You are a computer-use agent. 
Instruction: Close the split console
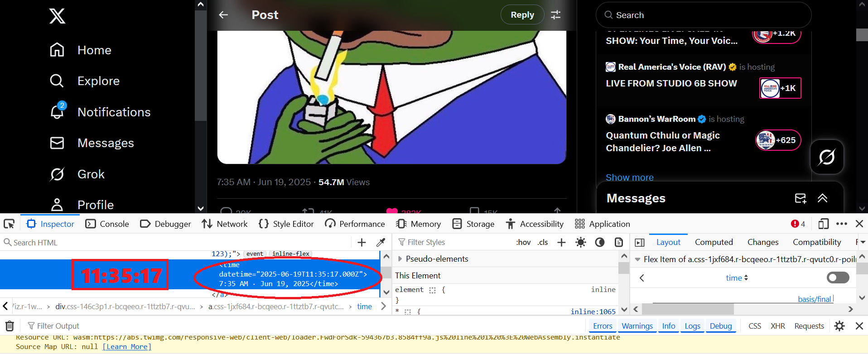point(859,326)
